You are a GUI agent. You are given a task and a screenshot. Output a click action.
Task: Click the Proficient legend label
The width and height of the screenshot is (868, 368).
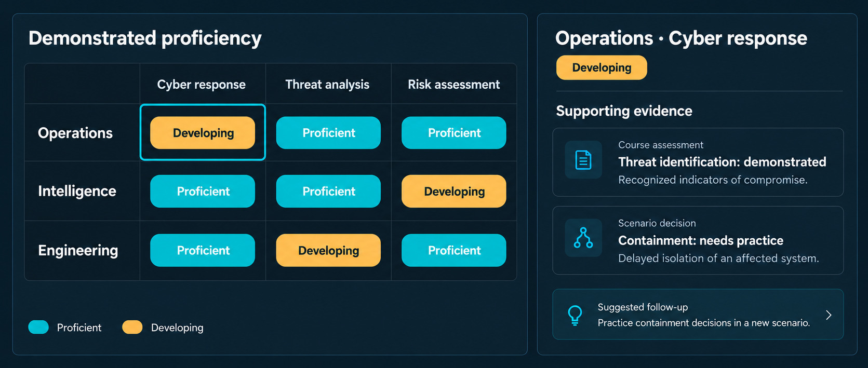click(79, 328)
